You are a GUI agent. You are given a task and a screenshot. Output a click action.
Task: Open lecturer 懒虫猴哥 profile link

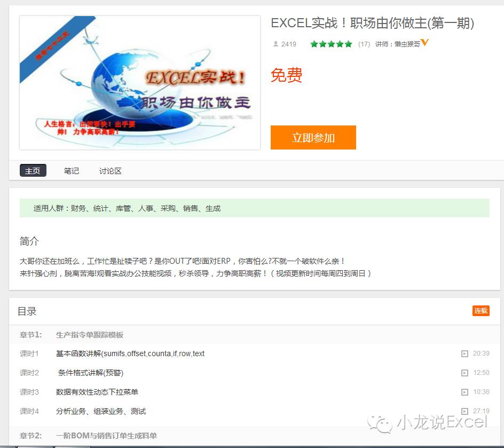pyautogui.click(x=407, y=44)
